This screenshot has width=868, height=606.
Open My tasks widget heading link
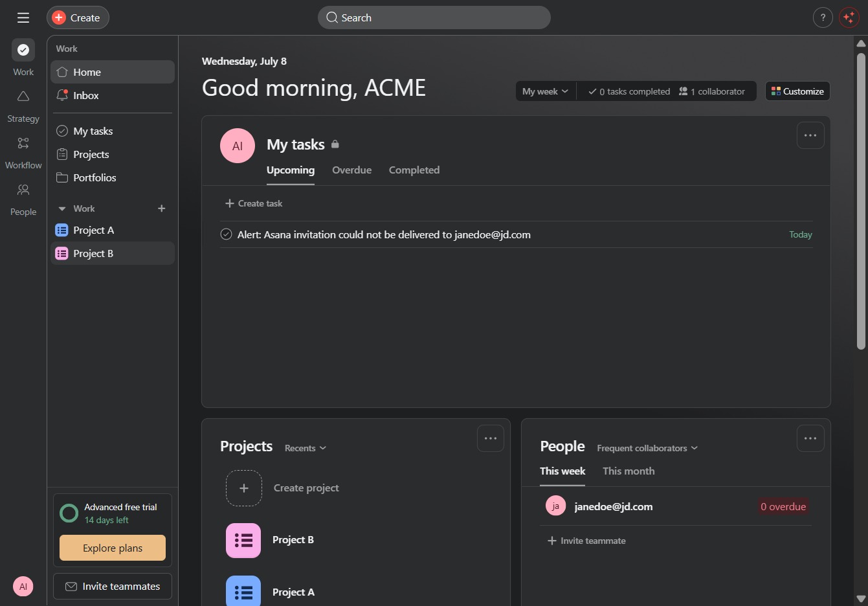click(x=296, y=144)
